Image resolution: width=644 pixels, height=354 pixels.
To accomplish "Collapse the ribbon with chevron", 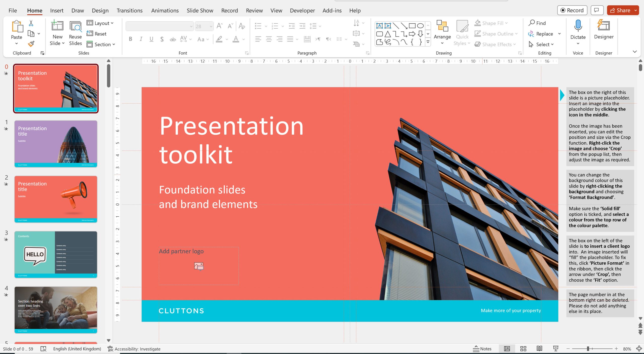I will click(635, 52).
